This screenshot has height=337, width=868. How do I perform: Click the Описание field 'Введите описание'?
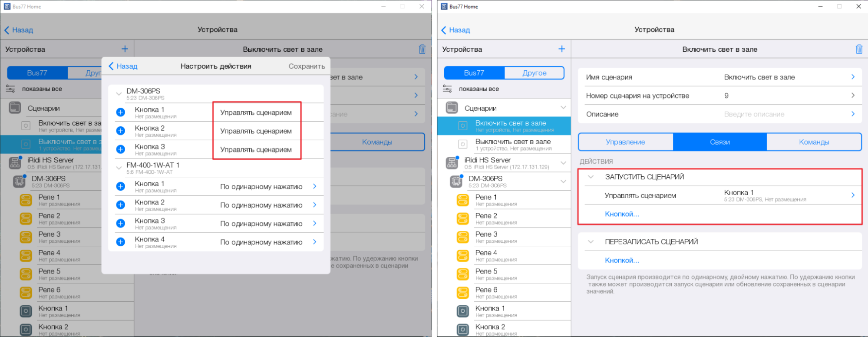point(754,114)
